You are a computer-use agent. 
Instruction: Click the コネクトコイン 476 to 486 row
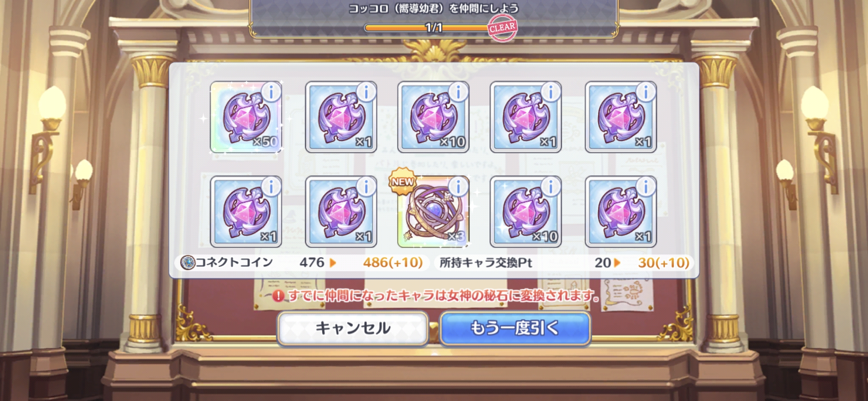[x=302, y=263]
